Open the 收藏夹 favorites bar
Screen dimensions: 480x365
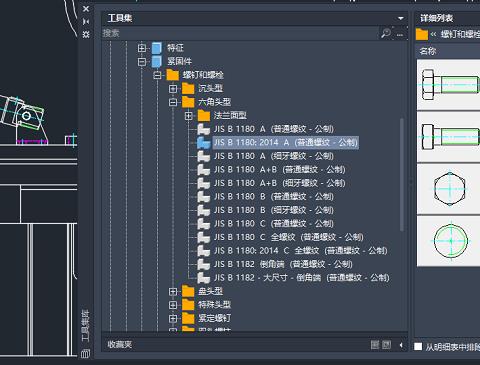[x=120, y=345]
